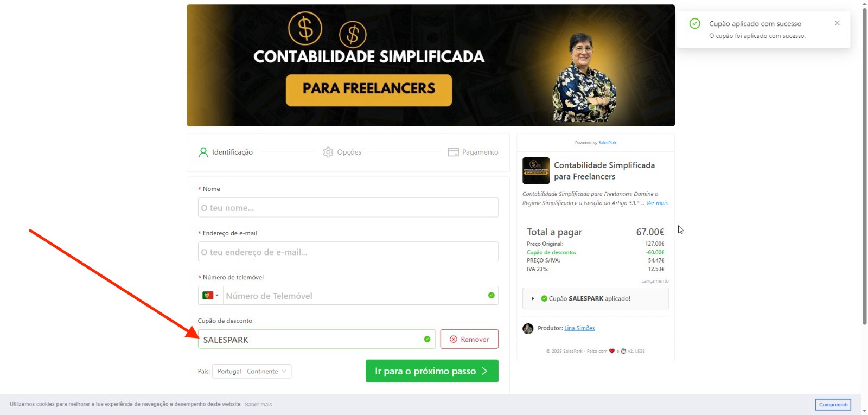Click Ir para o próximo passo button
This screenshot has width=868, height=415.
coord(432,372)
